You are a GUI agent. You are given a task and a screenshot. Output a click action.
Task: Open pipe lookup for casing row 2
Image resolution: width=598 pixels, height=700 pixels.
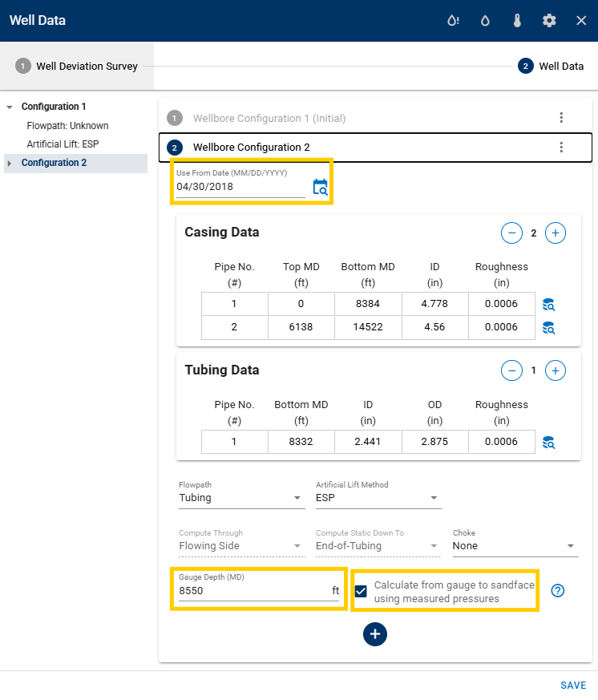coord(548,328)
